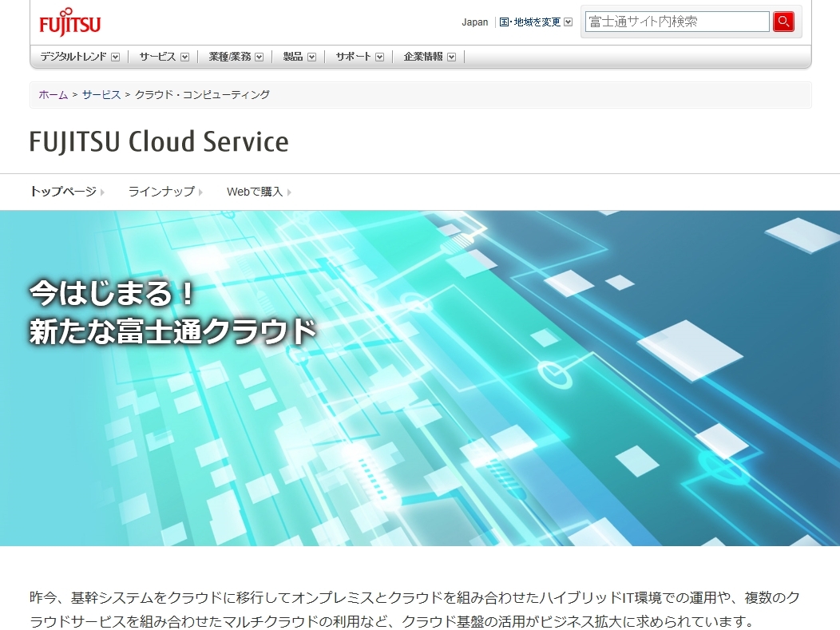Expand the 製品 dropdown arrow
840x630 pixels.
[x=311, y=57]
